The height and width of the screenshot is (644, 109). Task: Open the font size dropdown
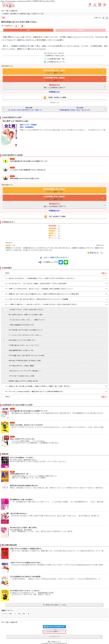pos(105,18)
